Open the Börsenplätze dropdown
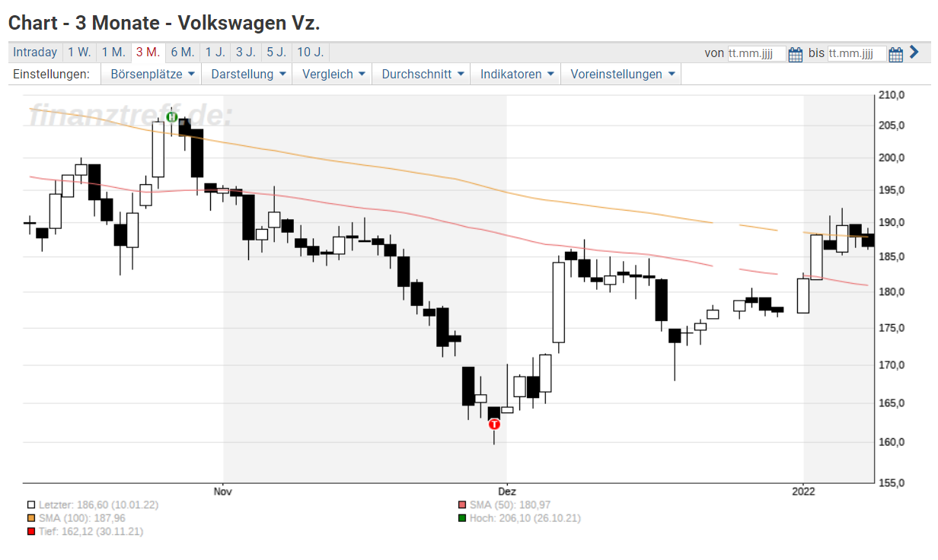The image size is (938, 560). click(x=151, y=74)
